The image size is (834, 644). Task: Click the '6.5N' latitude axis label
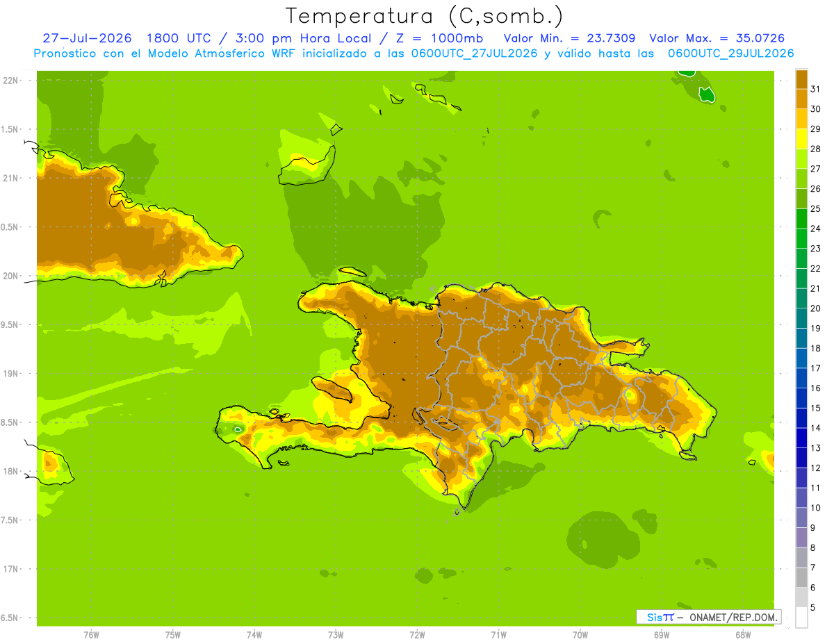(x=10, y=618)
